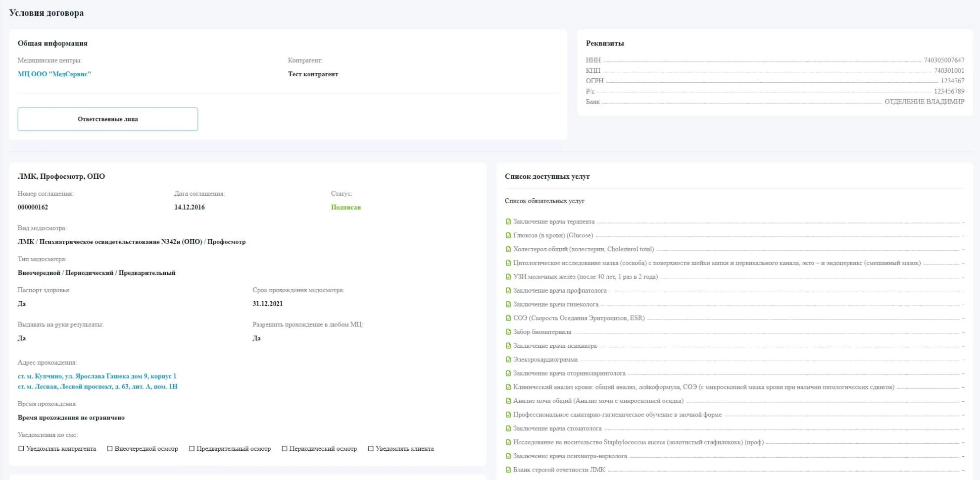Click the Тест контрагент name

coord(313,74)
